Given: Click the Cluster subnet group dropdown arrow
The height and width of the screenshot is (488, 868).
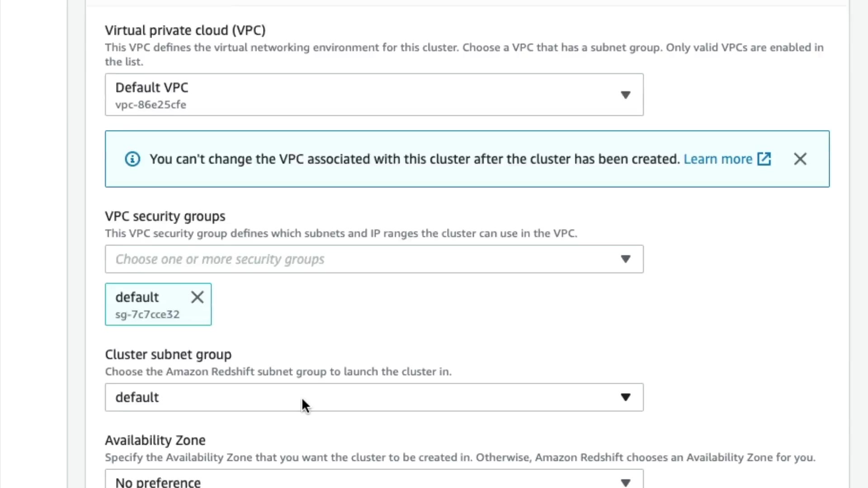Looking at the screenshot, I should click(625, 398).
